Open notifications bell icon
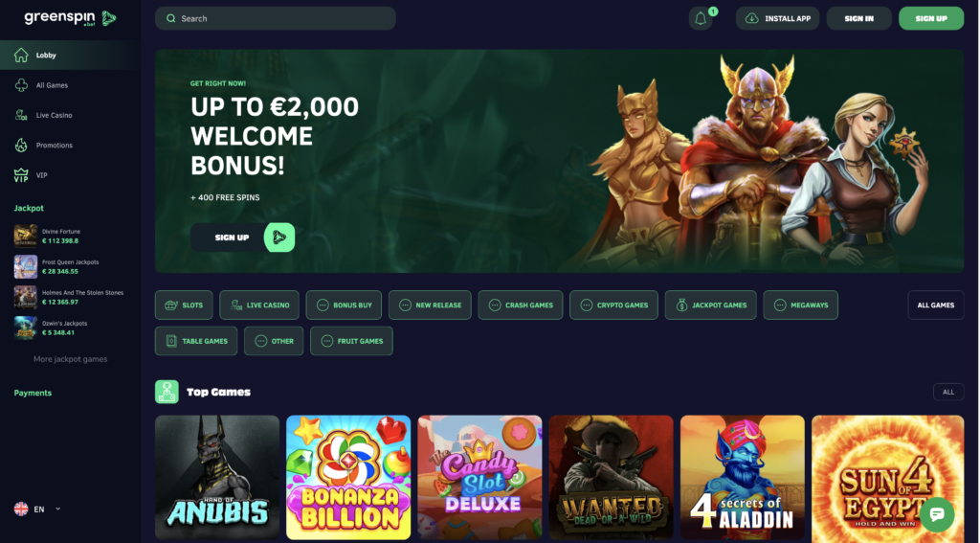980x543 pixels. tap(700, 19)
